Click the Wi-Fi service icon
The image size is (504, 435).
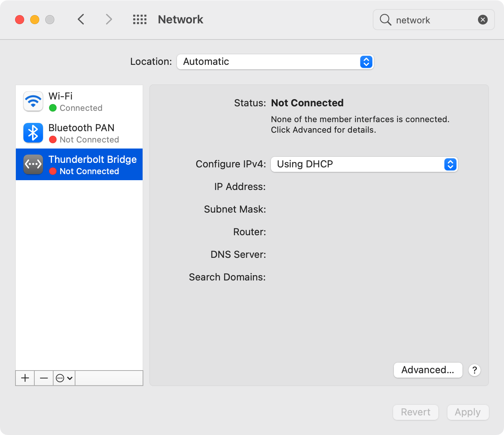point(33,101)
